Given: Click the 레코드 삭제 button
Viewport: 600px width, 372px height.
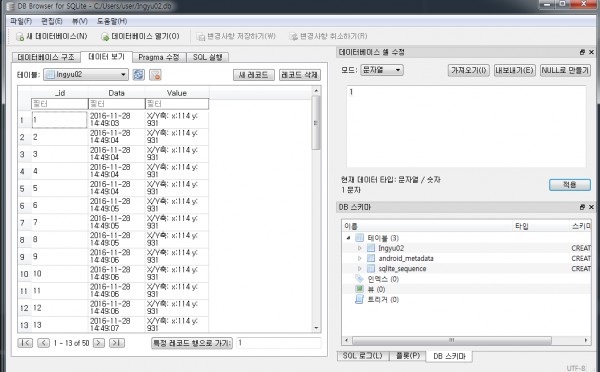Looking at the screenshot, I should pos(300,75).
